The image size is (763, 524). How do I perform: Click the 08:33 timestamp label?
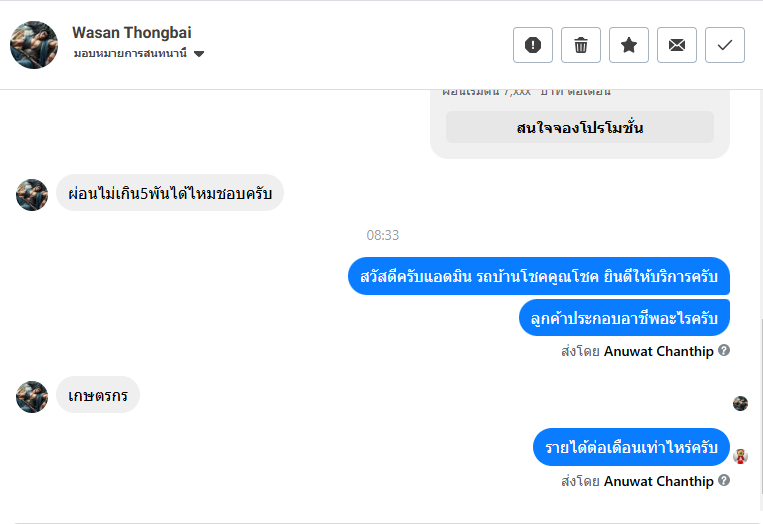(x=382, y=235)
